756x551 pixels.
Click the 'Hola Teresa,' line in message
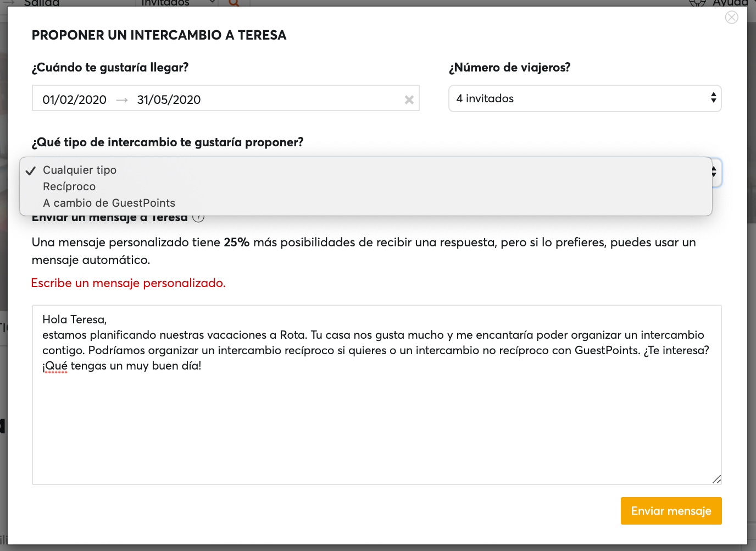tap(75, 319)
